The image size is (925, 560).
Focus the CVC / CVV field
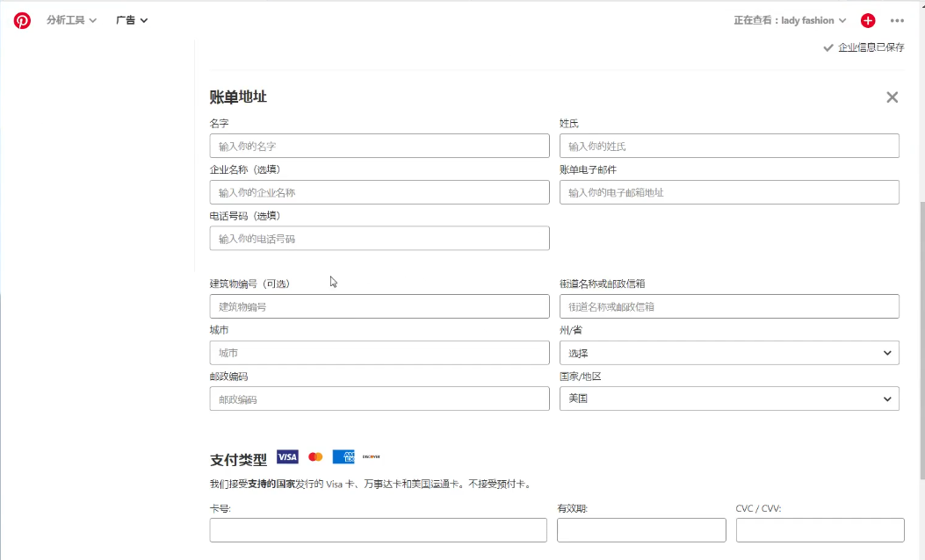tap(820, 530)
